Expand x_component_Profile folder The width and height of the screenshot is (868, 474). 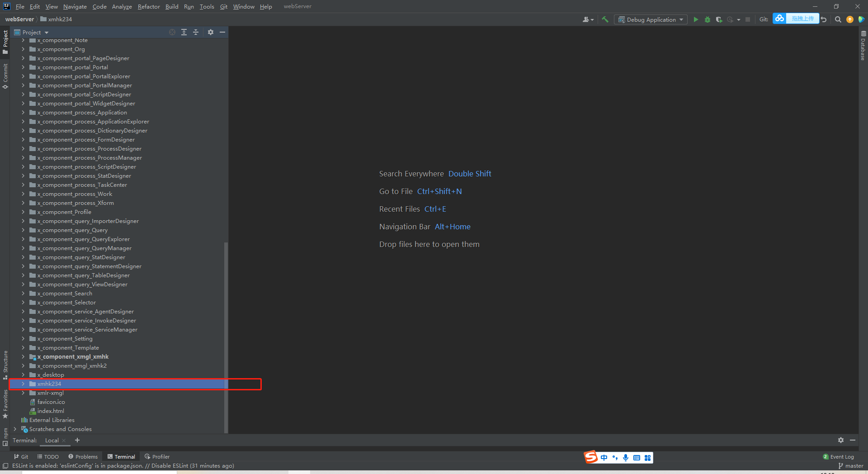pyautogui.click(x=23, y=212)
